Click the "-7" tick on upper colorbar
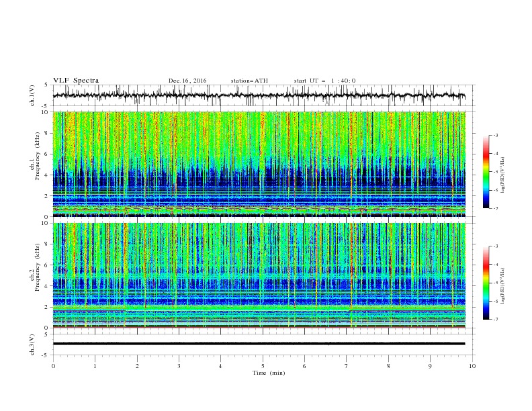Image resolution: width=532 pixels, height=411 pixels. pyautogui.click(x=496, y=208)
